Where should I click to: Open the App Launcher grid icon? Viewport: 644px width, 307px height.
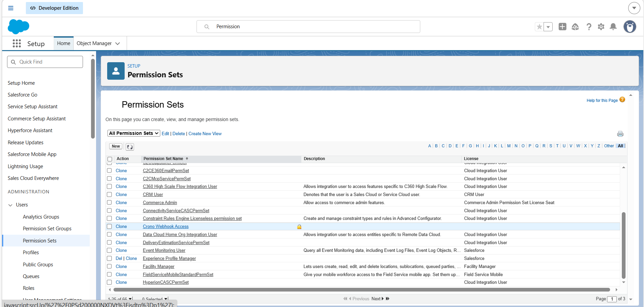pyautogui.click(x=16, y=43)
